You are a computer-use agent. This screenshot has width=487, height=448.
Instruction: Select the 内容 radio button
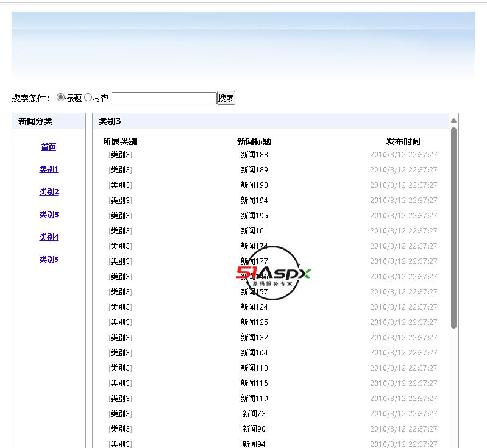88,98
